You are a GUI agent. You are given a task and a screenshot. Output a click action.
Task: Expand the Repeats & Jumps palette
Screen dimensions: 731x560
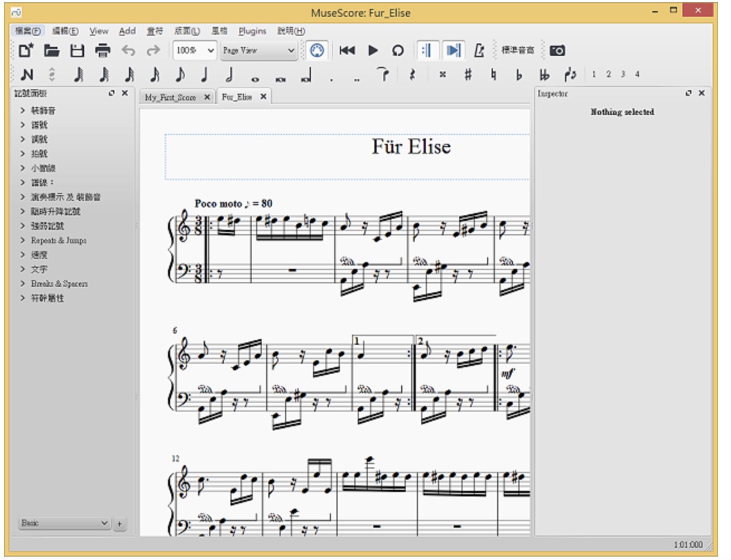click(59, 240)
